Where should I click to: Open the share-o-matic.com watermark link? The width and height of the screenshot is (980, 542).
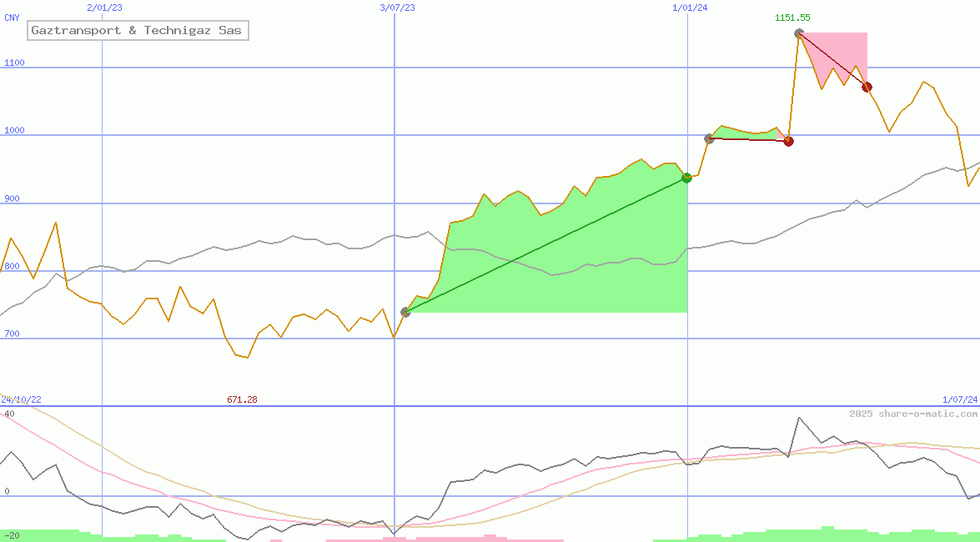(x=913, y=414)
